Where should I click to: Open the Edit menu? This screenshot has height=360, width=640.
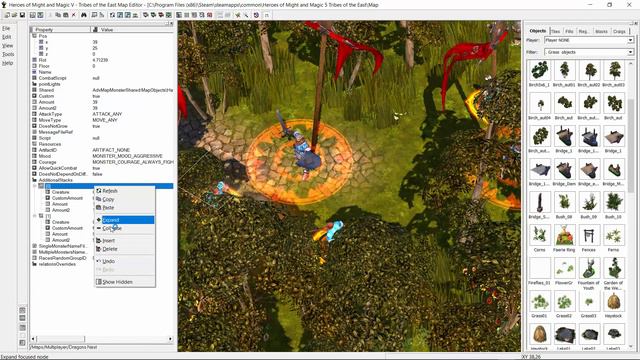[7, 37]
